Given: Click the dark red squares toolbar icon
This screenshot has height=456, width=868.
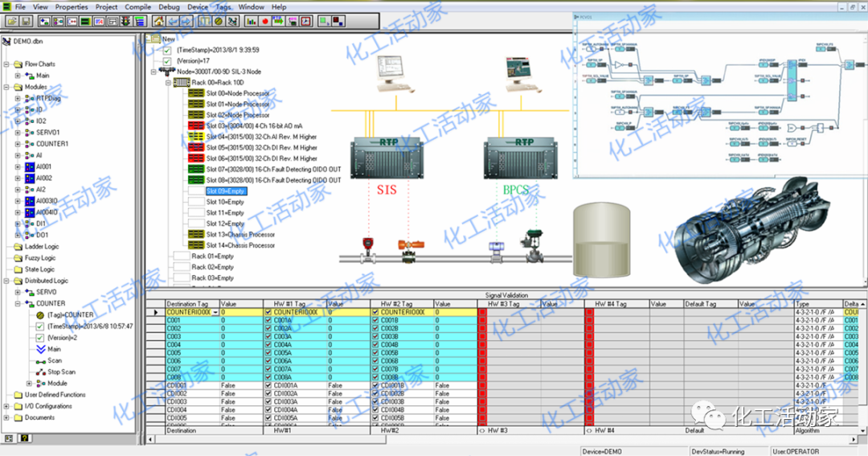Looking at the screenshot, I should [338, 21].
